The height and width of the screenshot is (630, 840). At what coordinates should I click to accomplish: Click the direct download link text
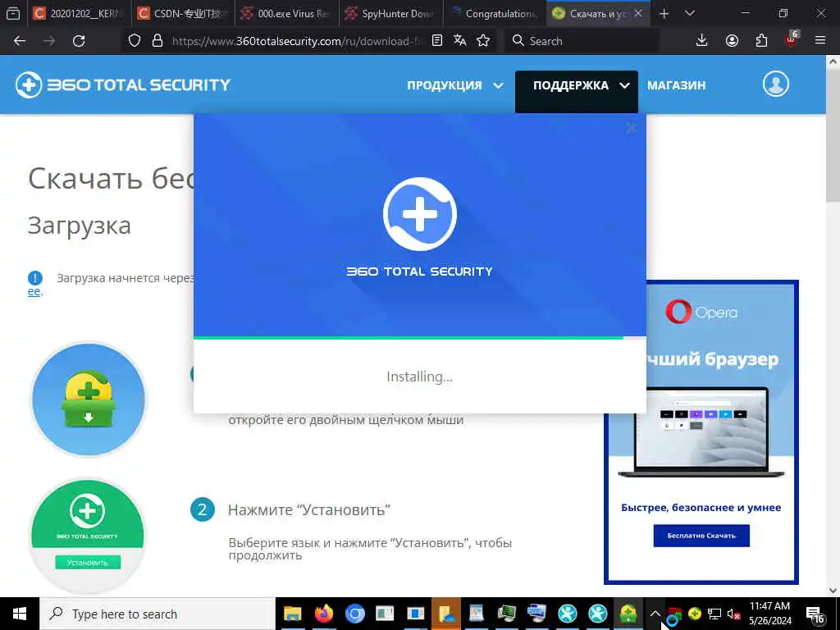point(34,291)
